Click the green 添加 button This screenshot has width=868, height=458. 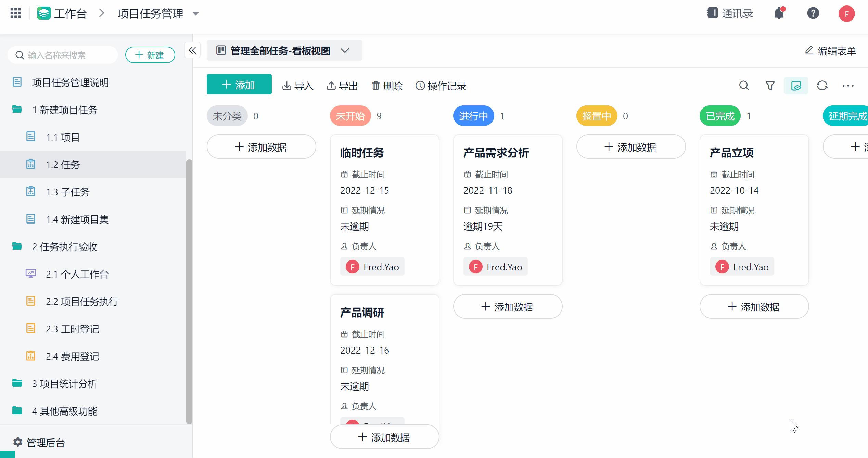[239, 84]
